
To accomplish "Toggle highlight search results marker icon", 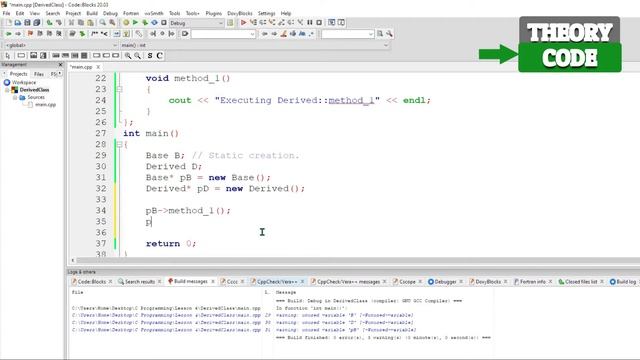I will point(283,34).
